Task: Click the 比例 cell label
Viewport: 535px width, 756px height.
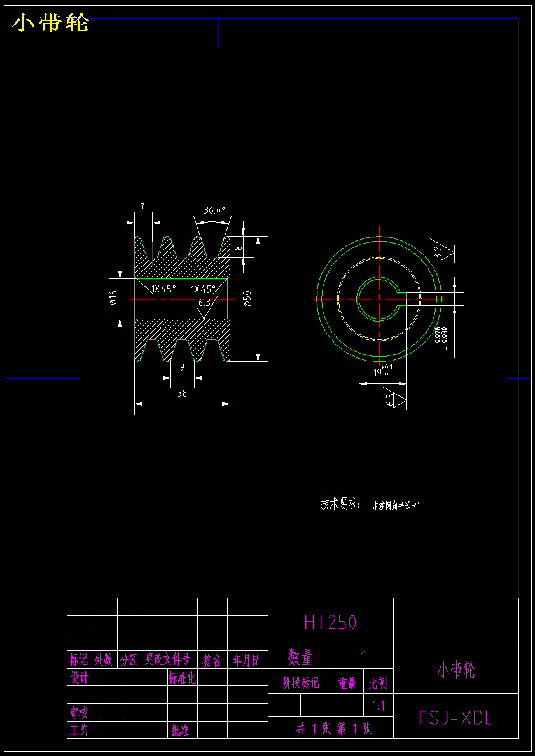Action: coord(379,683)
